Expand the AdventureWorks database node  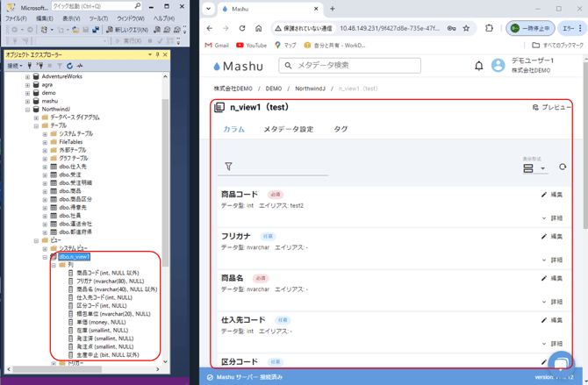pyautogui.click(x=27, y=76)
